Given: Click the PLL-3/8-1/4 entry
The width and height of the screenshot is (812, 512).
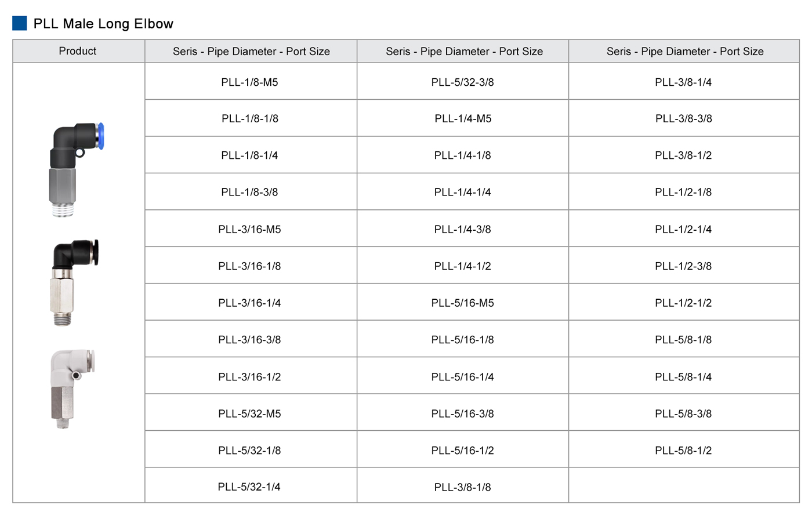Looking at the screenshot, I should (683, 82).
